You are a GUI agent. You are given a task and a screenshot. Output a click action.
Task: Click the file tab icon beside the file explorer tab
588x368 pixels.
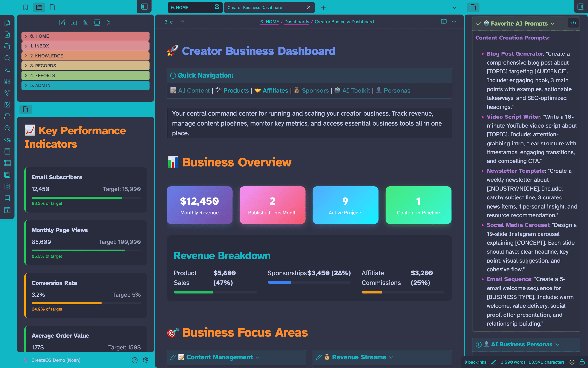tap(52, 7)
